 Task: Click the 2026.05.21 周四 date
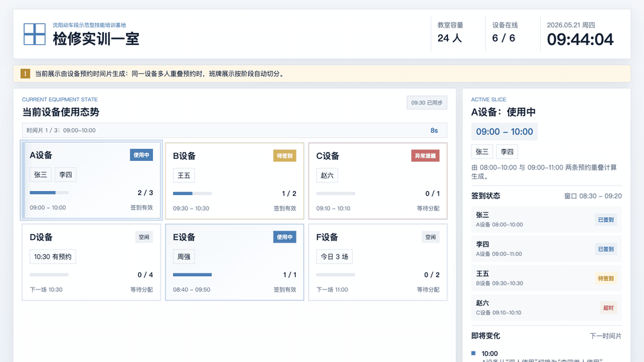[x=571, y=25]
